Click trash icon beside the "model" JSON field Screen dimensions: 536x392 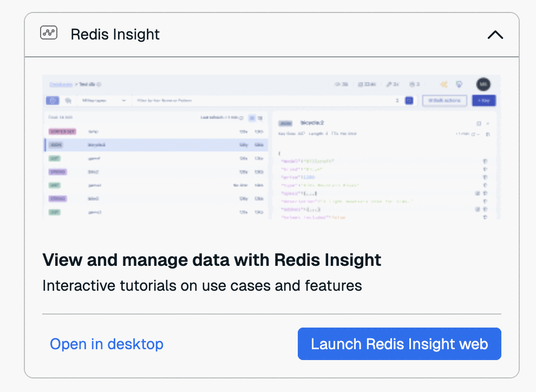tap(486, 161)
